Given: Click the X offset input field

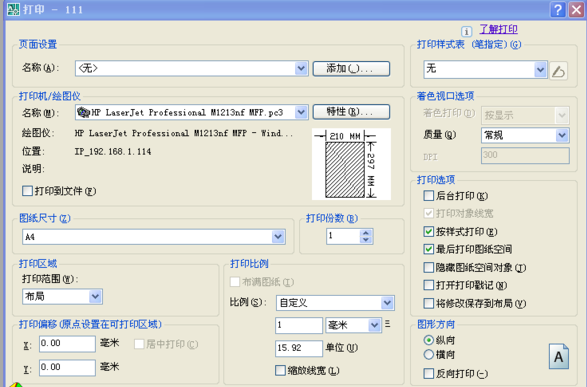Looking at the screenshot, I should (67, 343).
